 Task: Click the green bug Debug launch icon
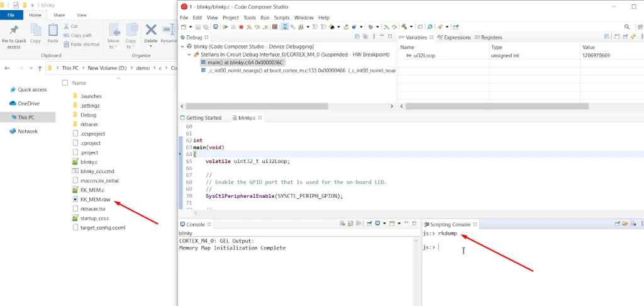point(370,26)
